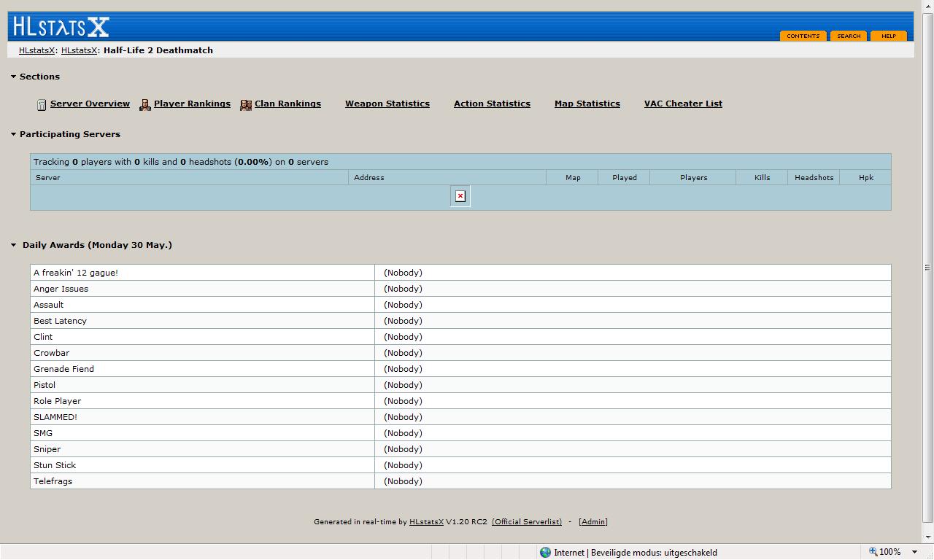Click the Clan Rankings group icon
Screen dimensions: 934x560
(x=246, y=105)
